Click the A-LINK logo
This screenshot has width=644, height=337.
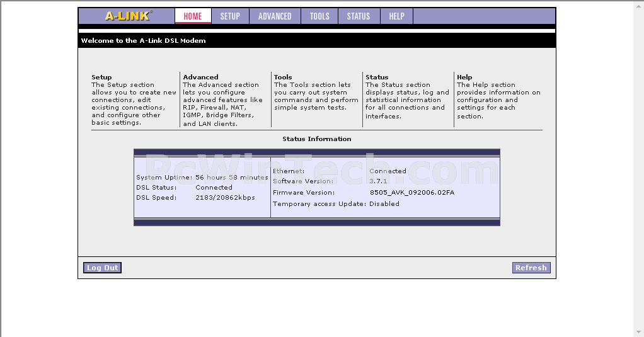click(x=129, y=16)
